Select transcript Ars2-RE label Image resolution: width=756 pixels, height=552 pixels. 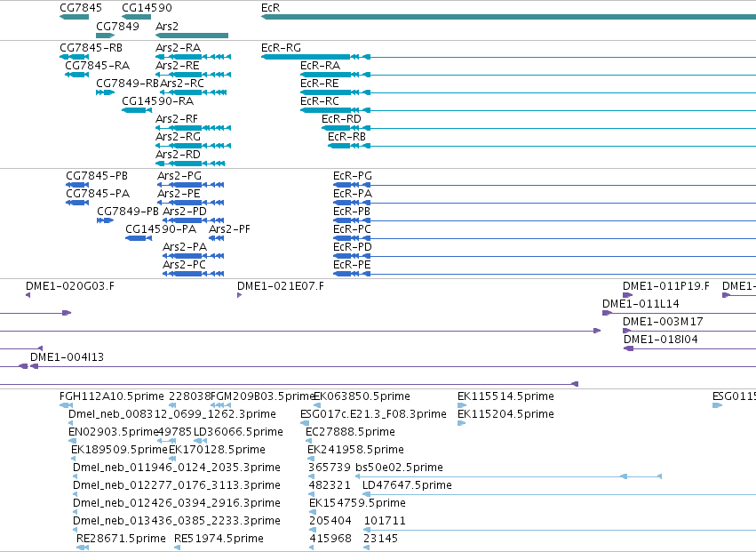point(178,66)
